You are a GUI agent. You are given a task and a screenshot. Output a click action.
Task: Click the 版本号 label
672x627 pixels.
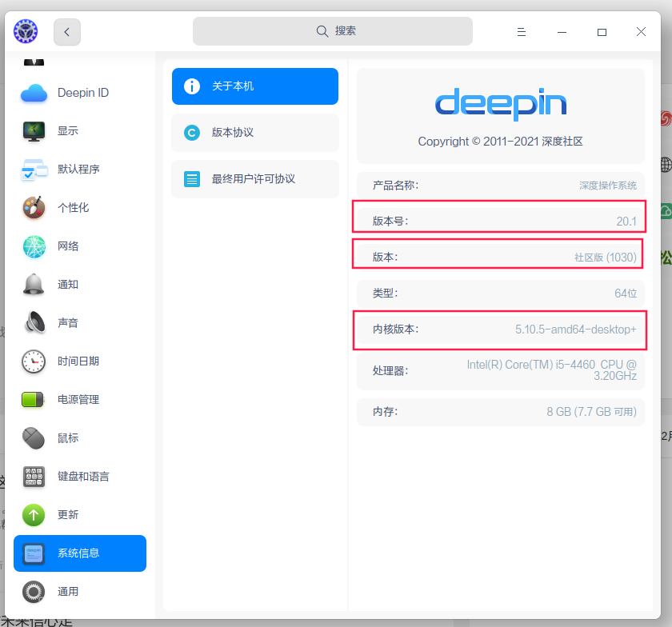click(x=390, y=222)
